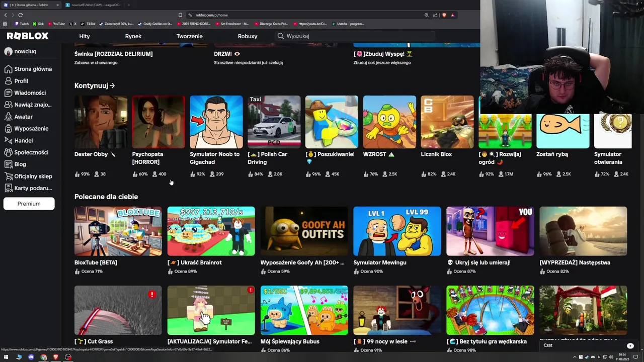This screenshot has height=362, width=644.
Task: Click the Chrome taskbar icon
Action: 44,357
